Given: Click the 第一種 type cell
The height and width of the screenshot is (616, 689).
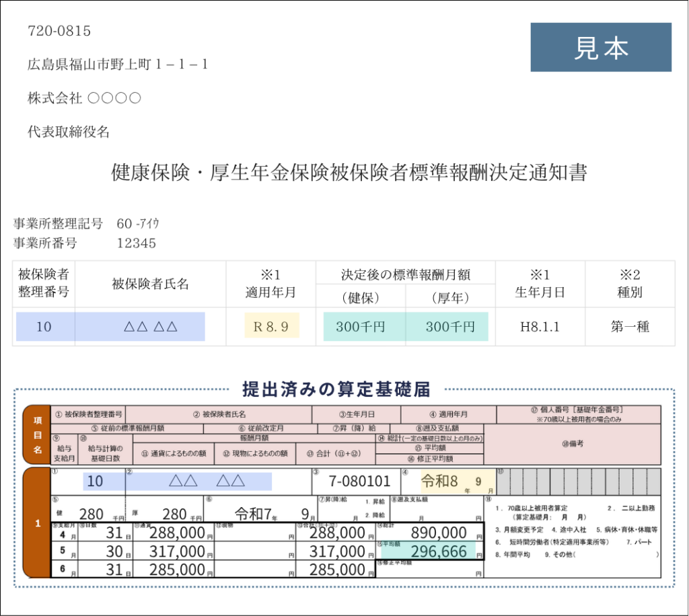Looking at the screenshot, I should tap(630, 327).
